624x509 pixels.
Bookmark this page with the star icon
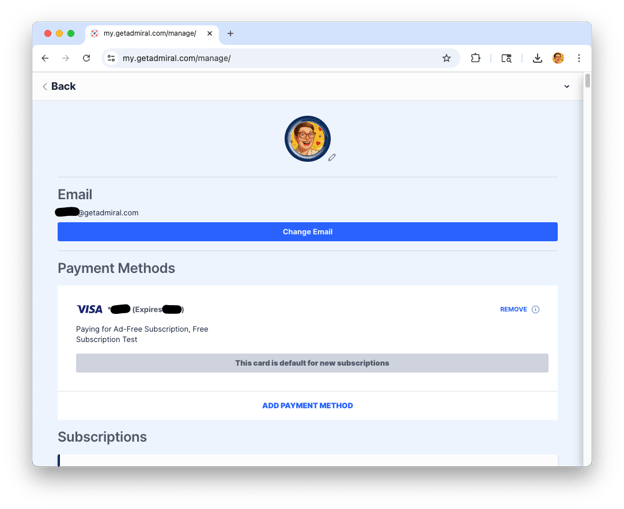point(447,58)
